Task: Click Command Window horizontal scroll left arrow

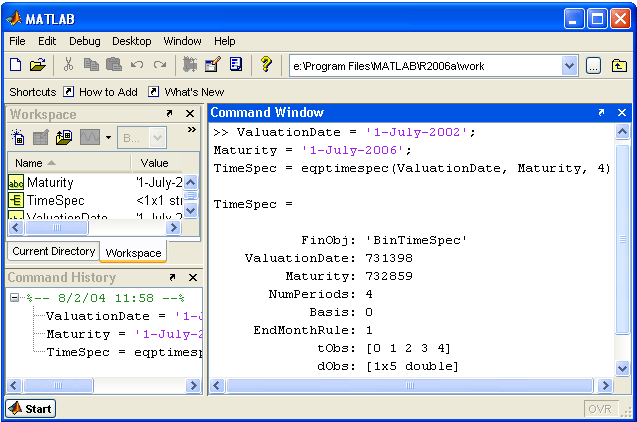Action: 217,385
